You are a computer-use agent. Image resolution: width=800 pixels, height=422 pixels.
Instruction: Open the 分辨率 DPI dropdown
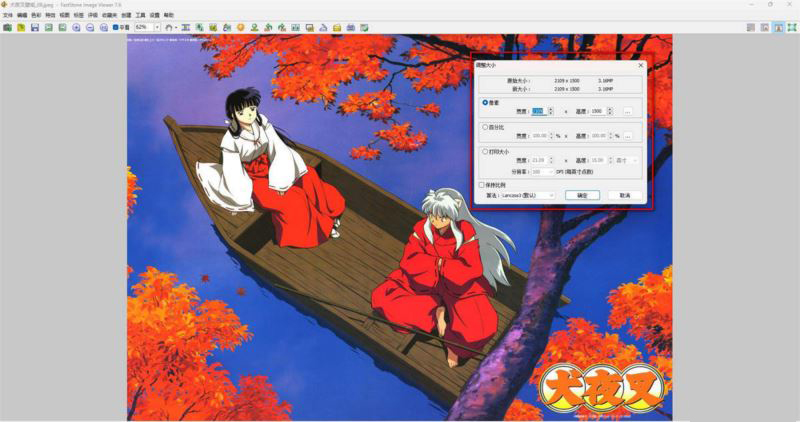(x=542, y=172)
